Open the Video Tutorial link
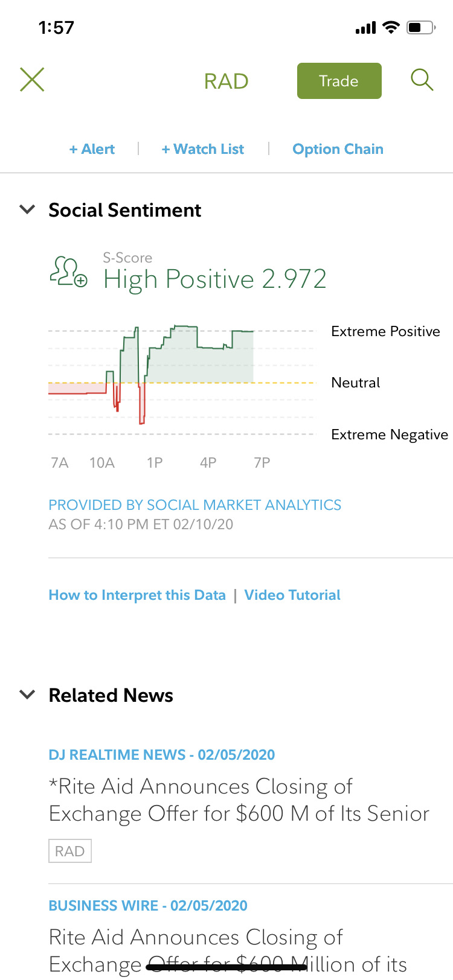This screenshot has width=453, height=980. 292,595
